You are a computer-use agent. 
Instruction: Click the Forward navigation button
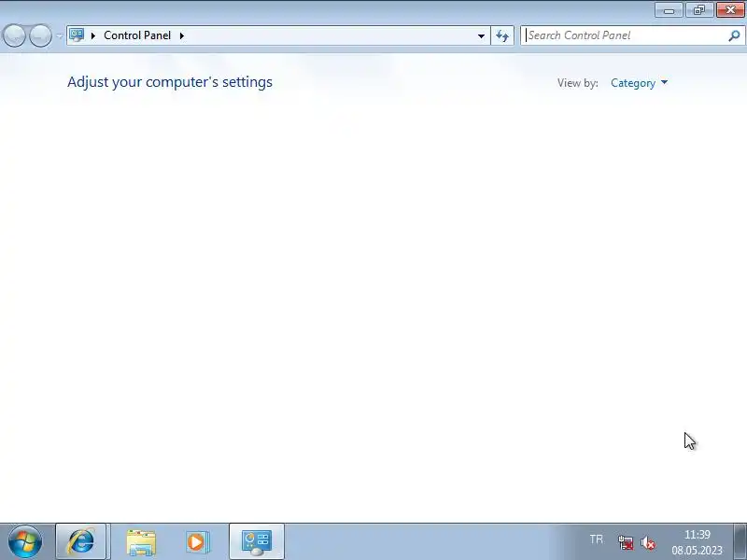41,35
